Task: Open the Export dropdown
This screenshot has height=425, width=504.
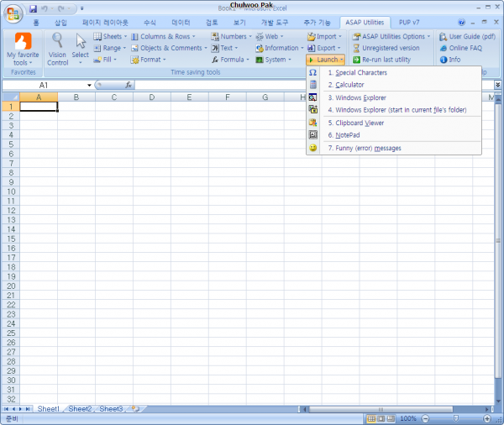Action: click(323, 48)
